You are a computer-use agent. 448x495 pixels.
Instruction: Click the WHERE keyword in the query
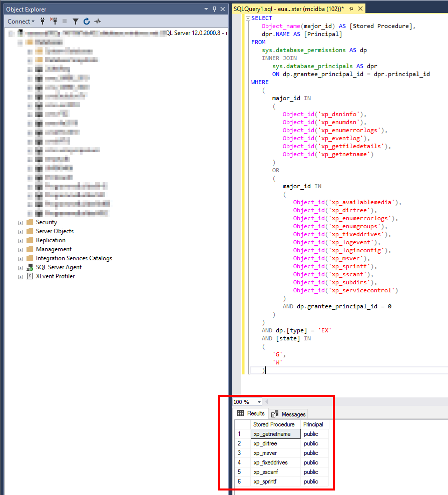tap(260, 82)
